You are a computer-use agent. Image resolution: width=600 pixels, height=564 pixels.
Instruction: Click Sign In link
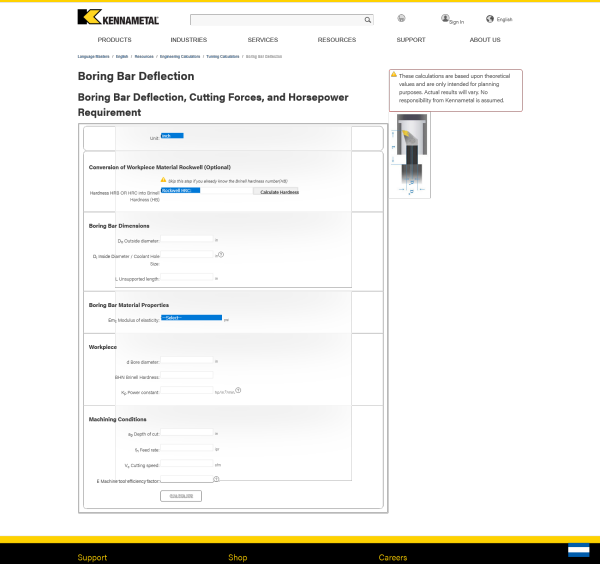coord(457,22)
